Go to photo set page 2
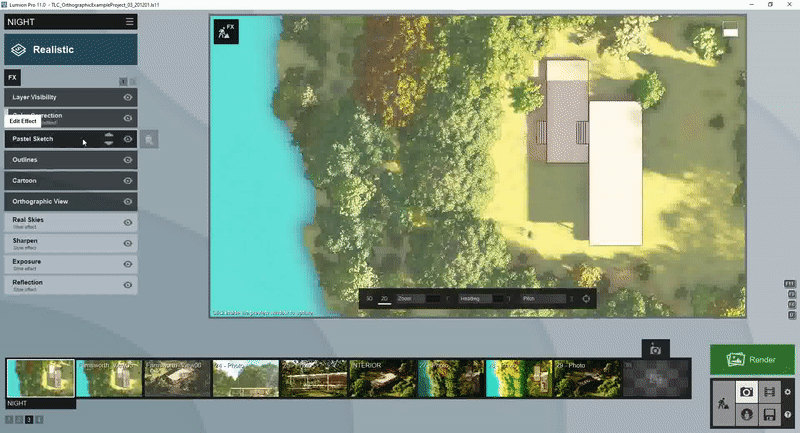 (x=19, y=420)
